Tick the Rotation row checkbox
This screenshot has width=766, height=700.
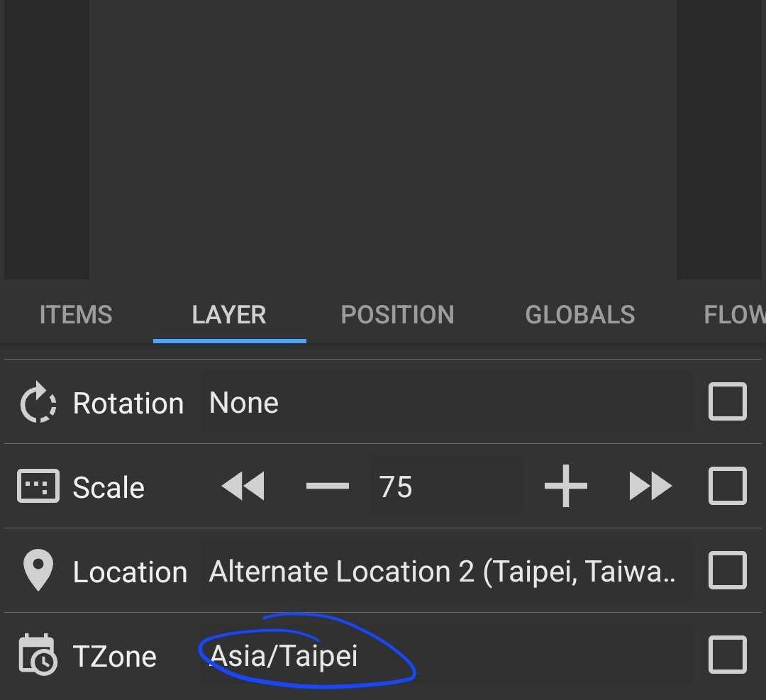coord(728,401)
